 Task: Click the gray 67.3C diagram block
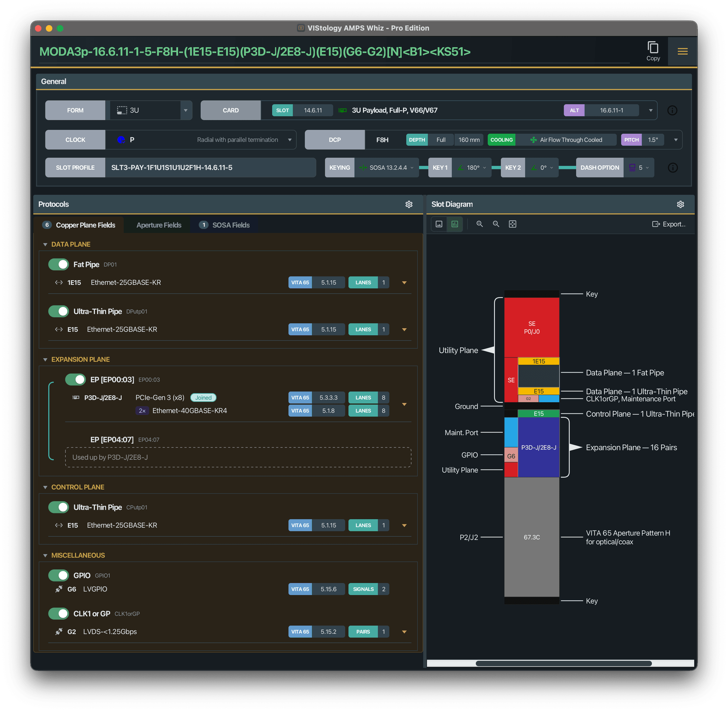click(x=531, y=537)
